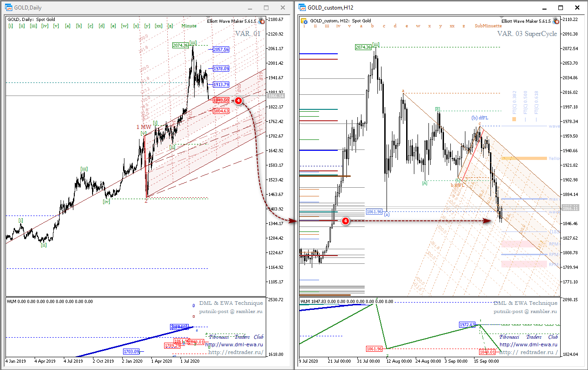Screen dimensions: 588x370
Task: Select orange 'w' wave label on H12 chart
Action: point(418,26)
